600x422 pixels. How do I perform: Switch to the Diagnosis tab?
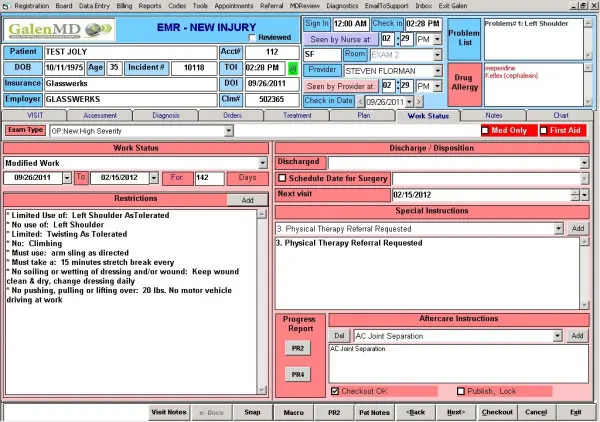click(x=166, y=116)
